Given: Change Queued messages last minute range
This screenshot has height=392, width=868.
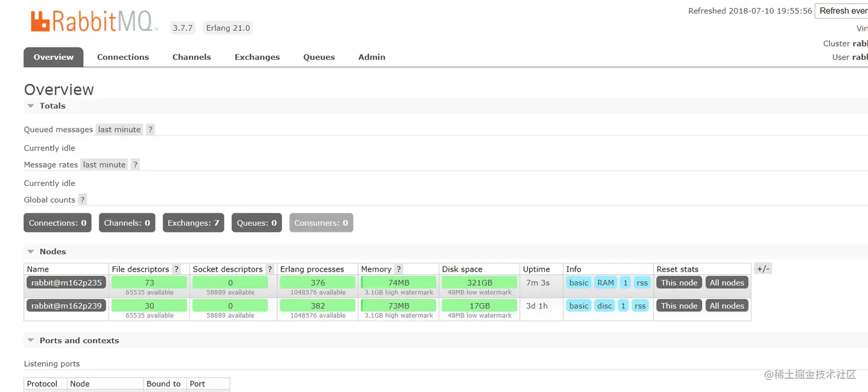Looking at the screenshot, I should point(119,130).
